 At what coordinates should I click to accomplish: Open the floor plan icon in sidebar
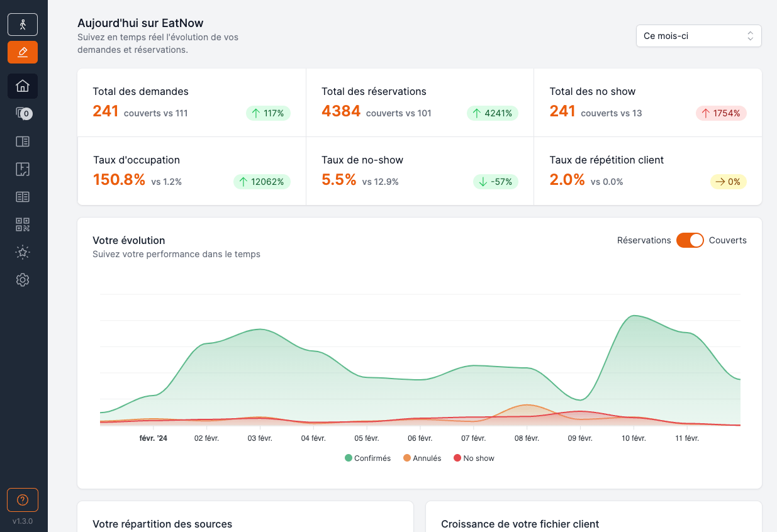[23, 169]
